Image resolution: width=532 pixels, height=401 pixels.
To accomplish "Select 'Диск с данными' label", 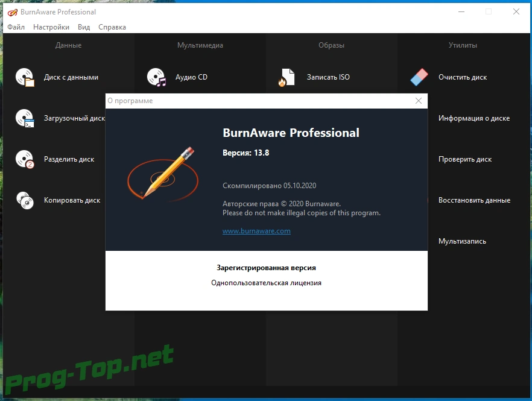I will click(71, 77).
